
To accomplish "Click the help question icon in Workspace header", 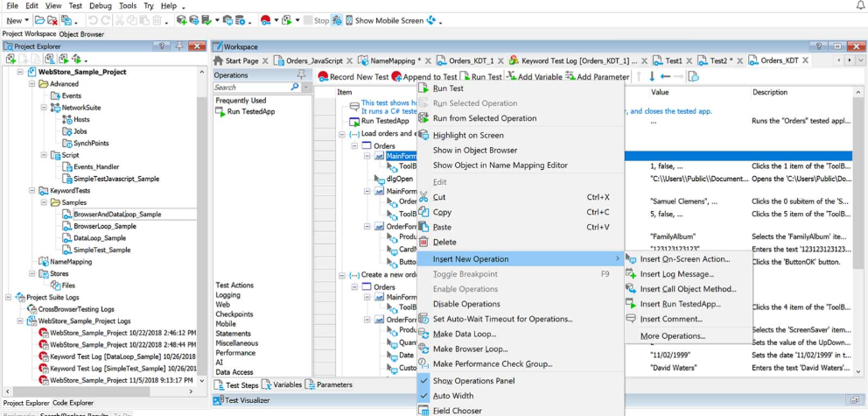I will tap(819, 46).
